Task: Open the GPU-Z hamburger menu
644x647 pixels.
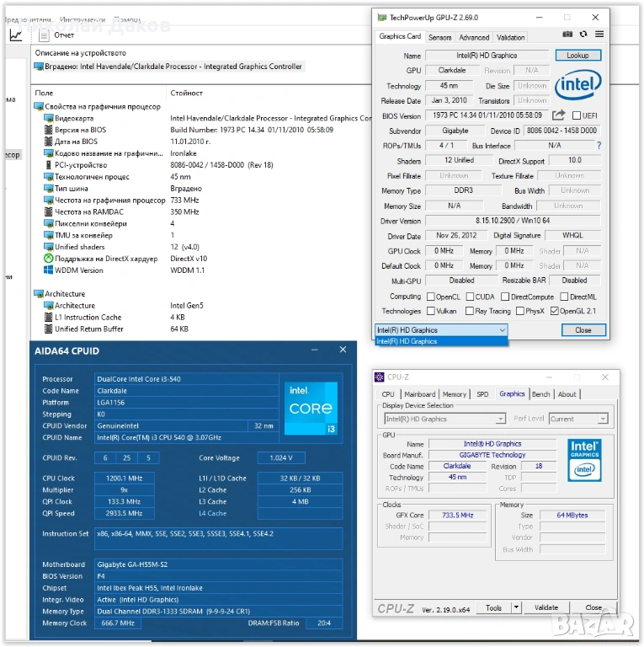Action: point(599,35)
